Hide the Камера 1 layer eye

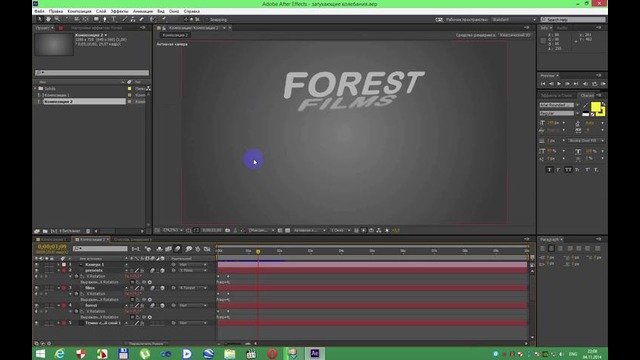(36, 264)
